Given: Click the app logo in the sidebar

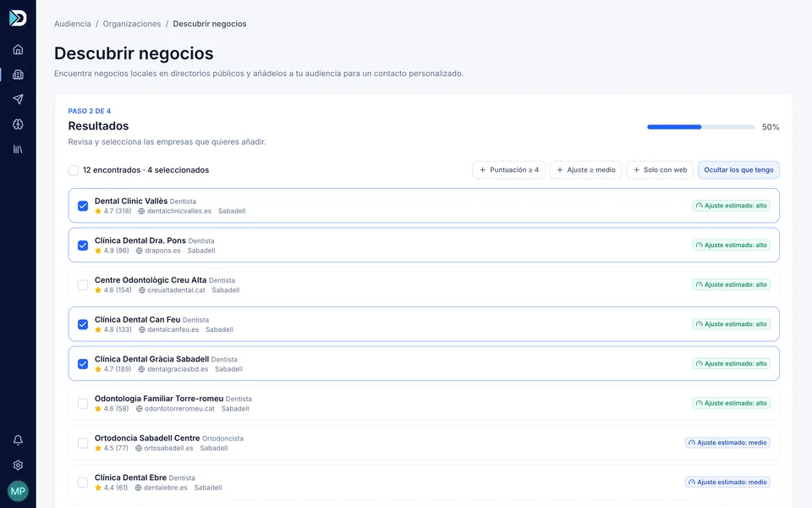Looking at the screenshot, I should pyautogui.click(x=18, y=18).
